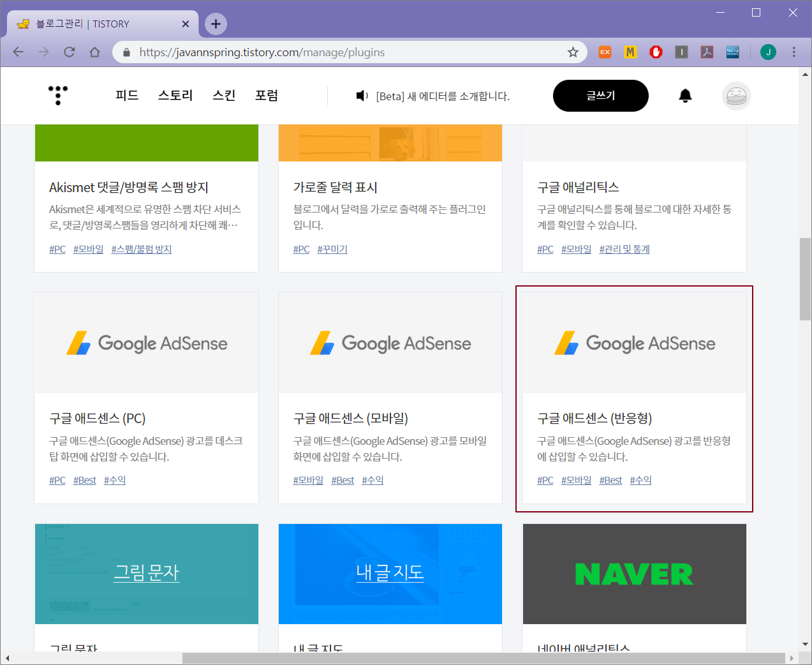Open the orange EX extension icon
812x665 pixels.
click(x=605, y=52)
